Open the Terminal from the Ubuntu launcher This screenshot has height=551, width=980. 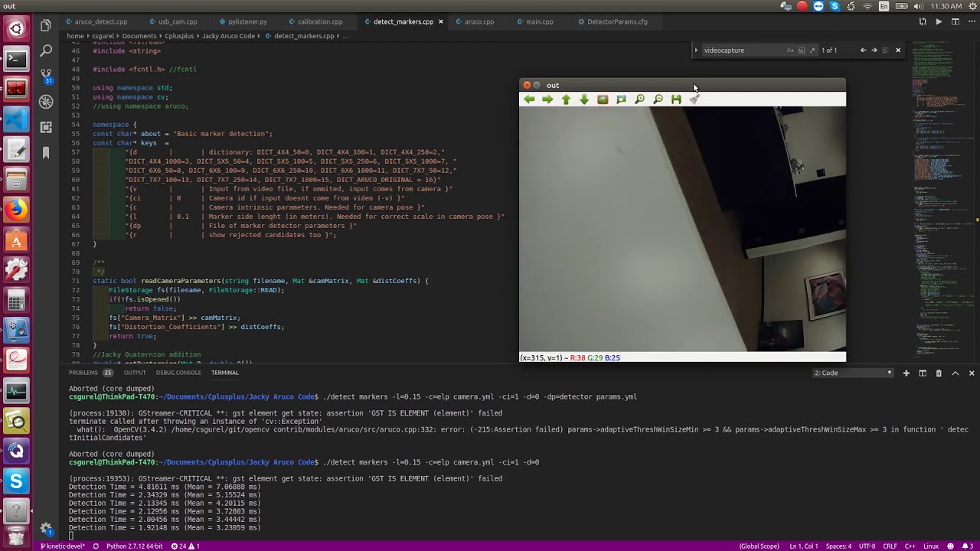(16, 58)
